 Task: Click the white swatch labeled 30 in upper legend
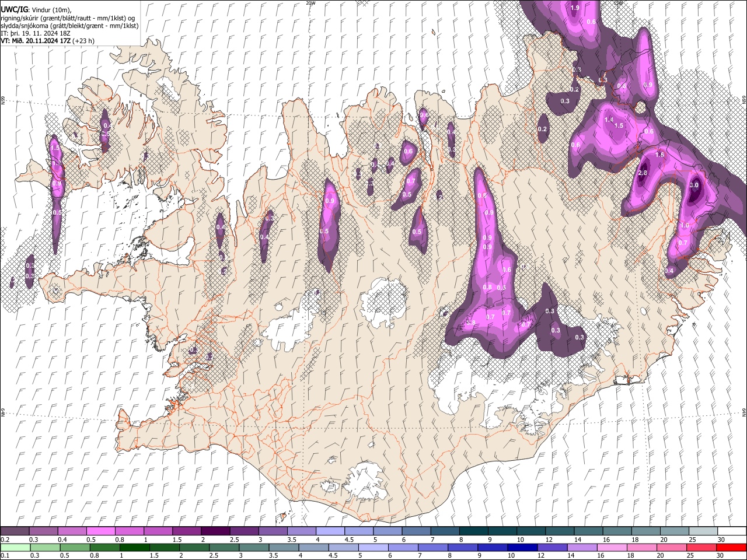pos(731,531)
